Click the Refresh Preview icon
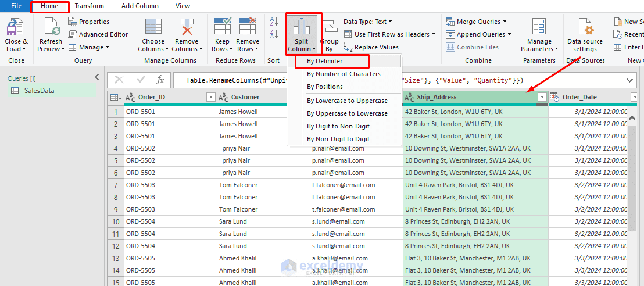This screenshot has height=286, width=644. [x=52, y=27]
